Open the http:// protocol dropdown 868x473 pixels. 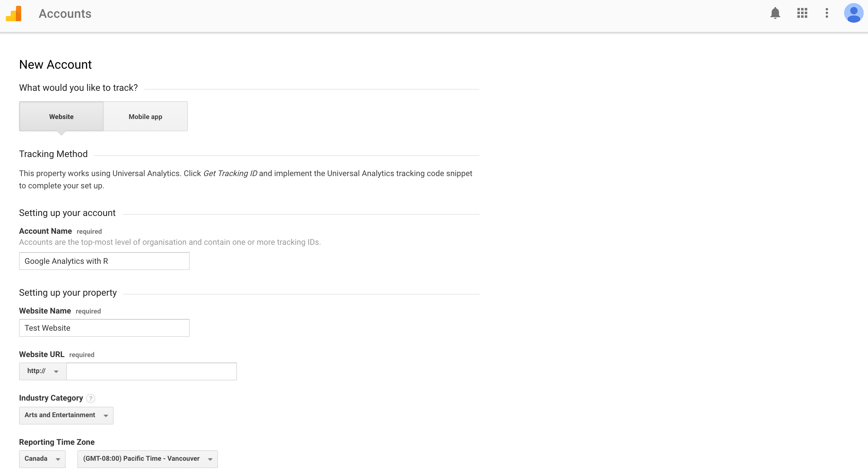[x=43, y=371]
